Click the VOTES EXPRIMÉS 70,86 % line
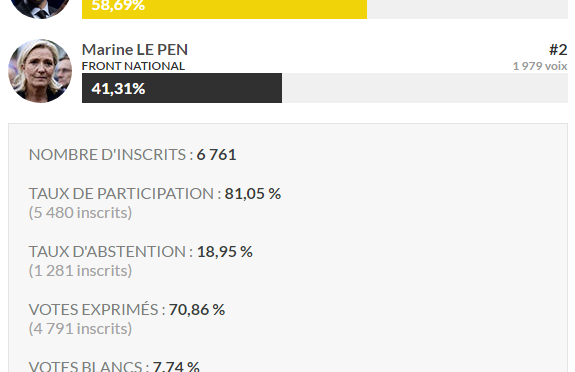The height and width of the screenshot is (372, 575). click(127, 310)
